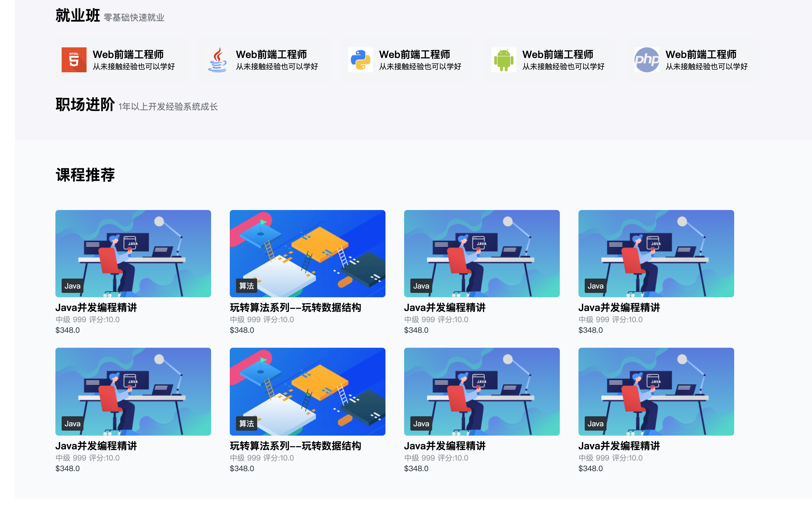Click the Python logo icon
This screenshot has height=516, width=812.
pyautogui.click(x=360, y=60)
